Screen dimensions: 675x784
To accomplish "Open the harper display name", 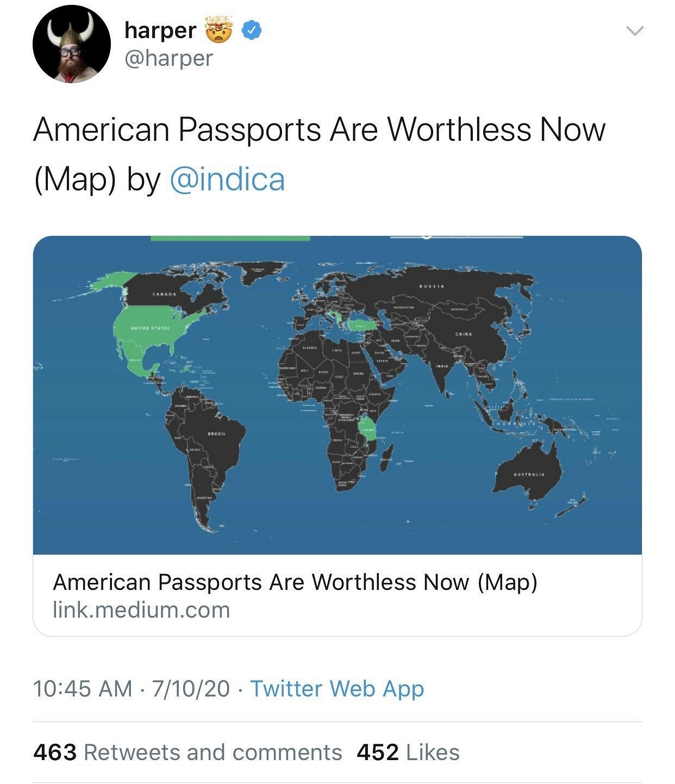I will click(160, 30).
